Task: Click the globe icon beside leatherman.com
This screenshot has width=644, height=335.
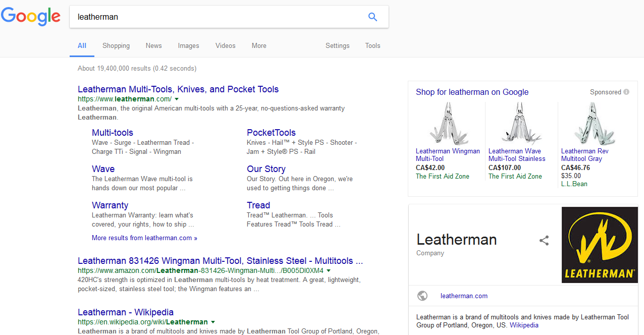Action: point(422,296)
